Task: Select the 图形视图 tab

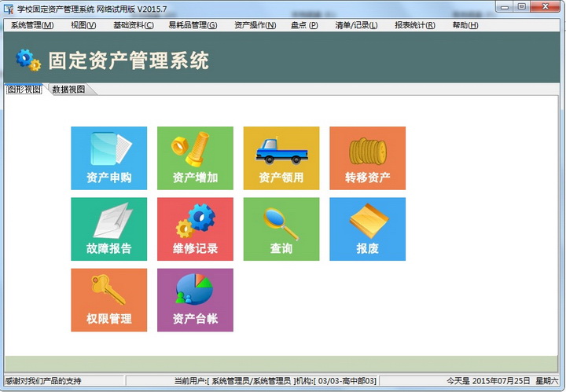Action: pyautogui.click(x=24, y=90)
